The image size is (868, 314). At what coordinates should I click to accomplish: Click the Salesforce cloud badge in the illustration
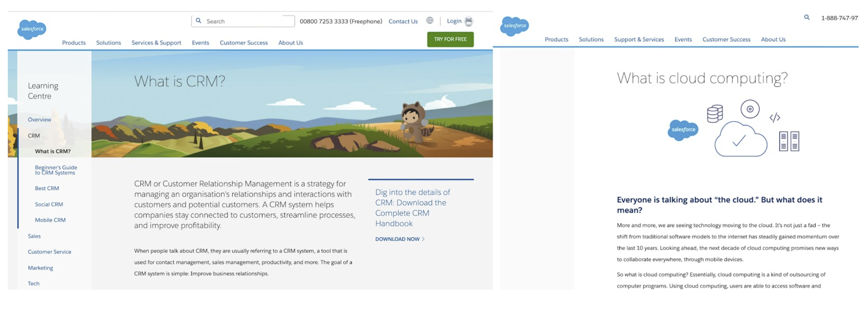[683, 130]
